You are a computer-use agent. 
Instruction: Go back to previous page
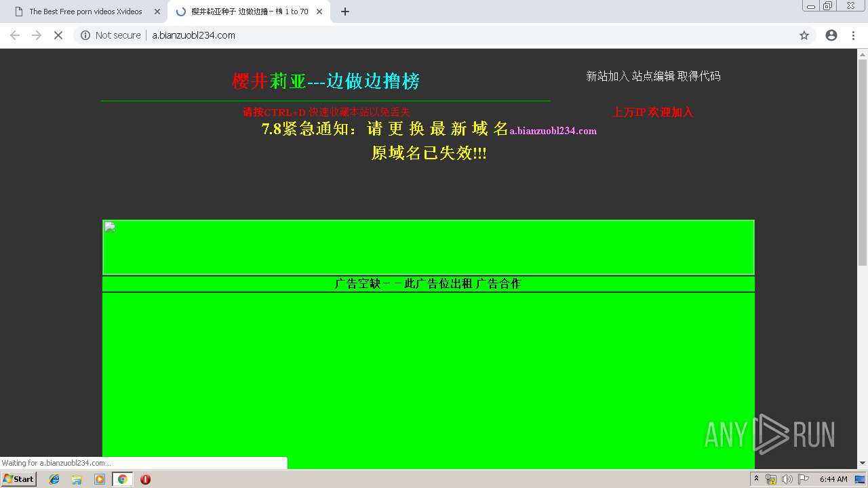coord(14,35)
